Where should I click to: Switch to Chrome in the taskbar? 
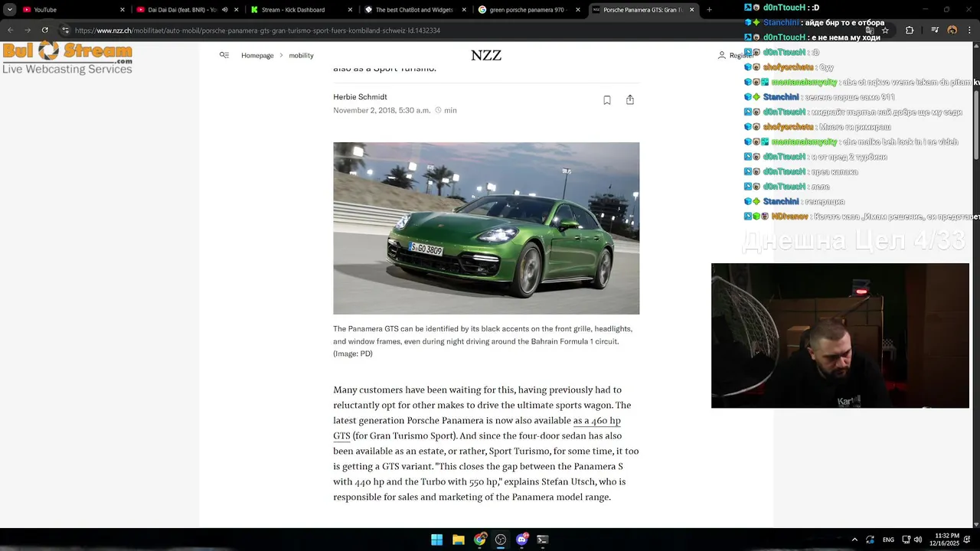click(479, 540)
